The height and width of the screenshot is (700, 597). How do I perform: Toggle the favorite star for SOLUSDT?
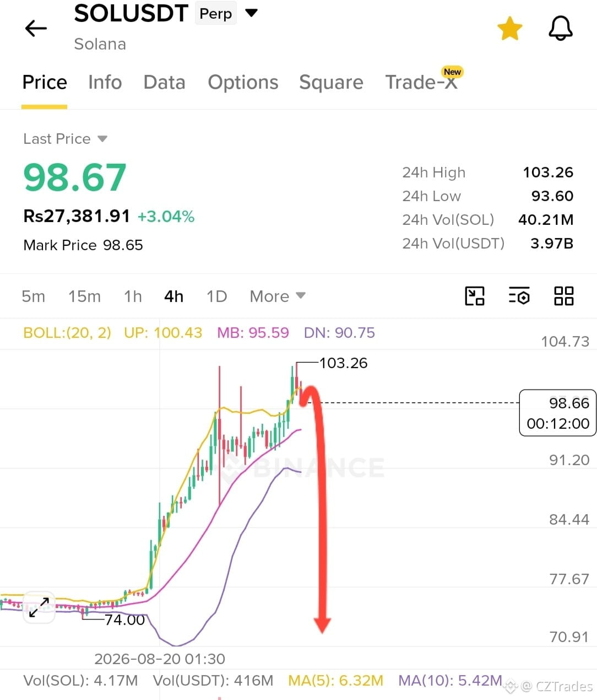[x=509, y=29]
